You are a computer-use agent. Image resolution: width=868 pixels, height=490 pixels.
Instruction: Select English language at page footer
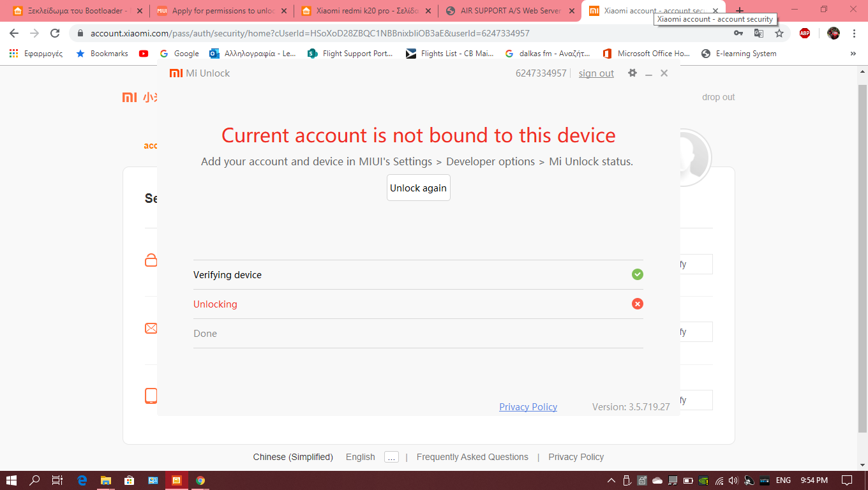pyautogui.click(x=360, y=457)
